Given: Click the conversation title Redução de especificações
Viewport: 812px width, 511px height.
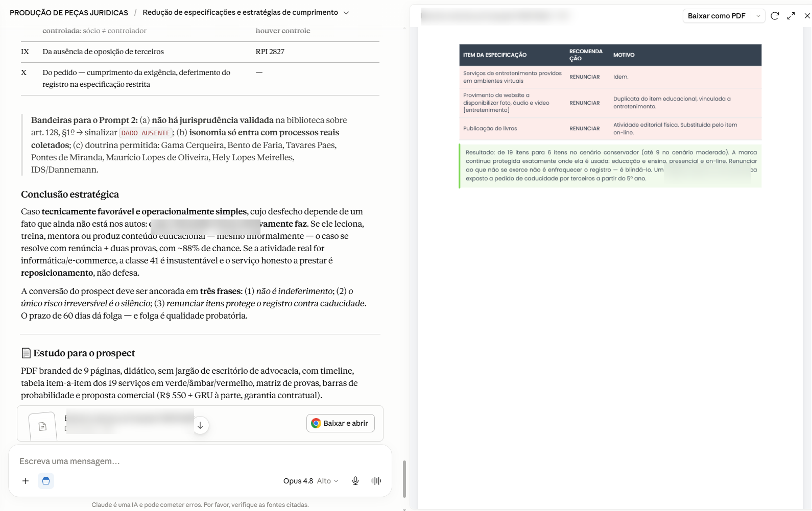Looking at the screenshot, I should click(240, 12).
